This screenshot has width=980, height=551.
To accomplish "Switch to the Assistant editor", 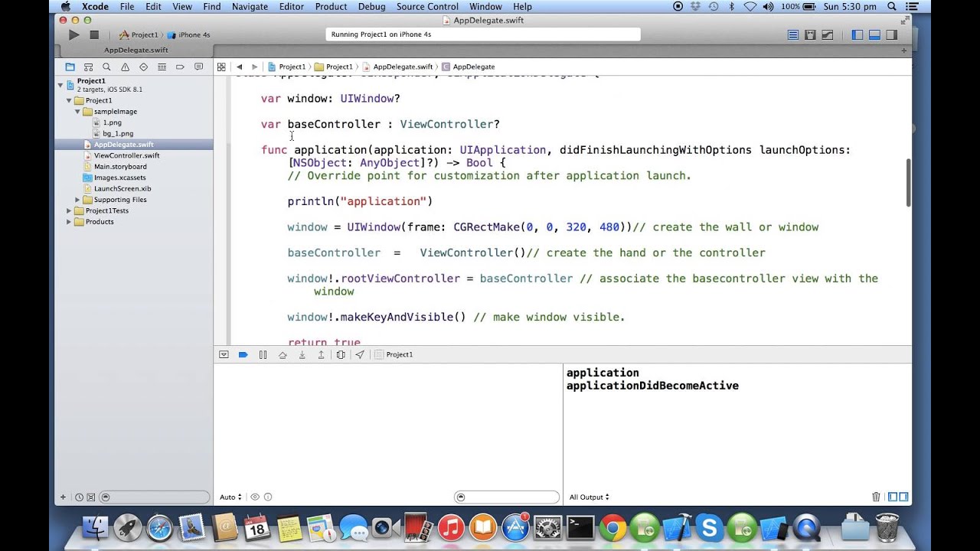I will point(810,34).
